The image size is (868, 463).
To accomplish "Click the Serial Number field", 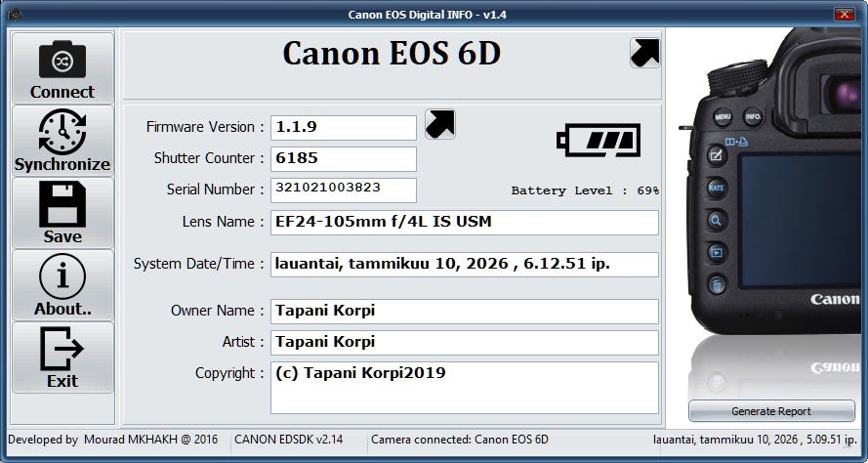I will 344,189.
